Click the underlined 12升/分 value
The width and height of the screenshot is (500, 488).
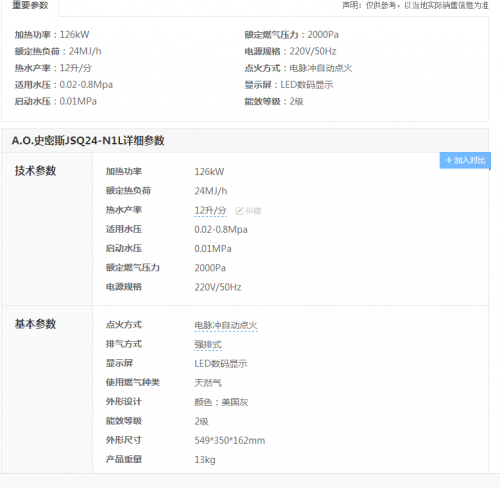point(210,211)
